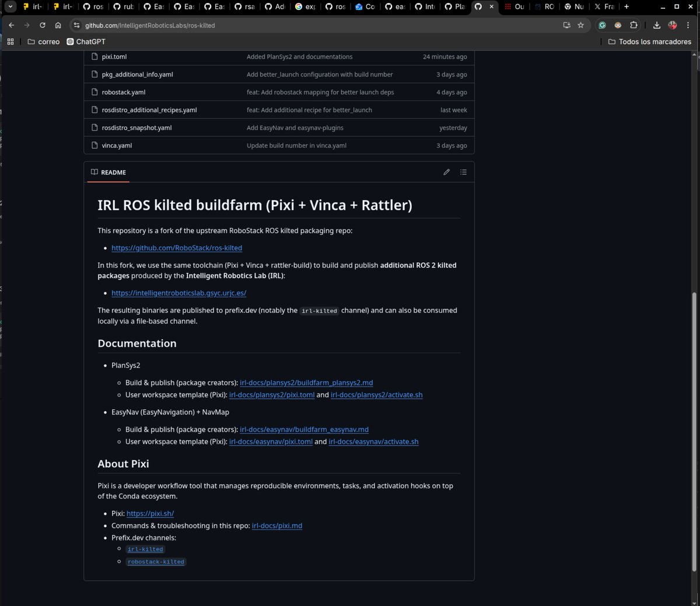Switch to the 'Pla' GitHub tab
The width and height of the screenshot is (700, 606).
[x=454, y=7]
